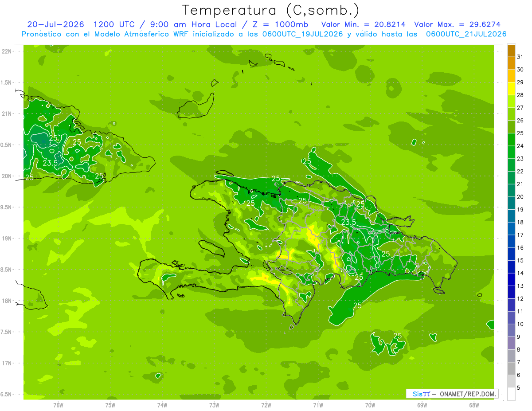Click the "Valor Min. = 20.8214" value
The width and height of the screenshot is (532, 411).
[364, 24]
